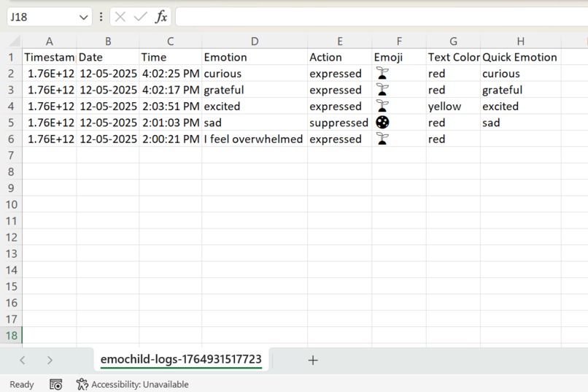Click the sprout emoji in excited row
Screen dimensions: 588x392
coord(382,106)
